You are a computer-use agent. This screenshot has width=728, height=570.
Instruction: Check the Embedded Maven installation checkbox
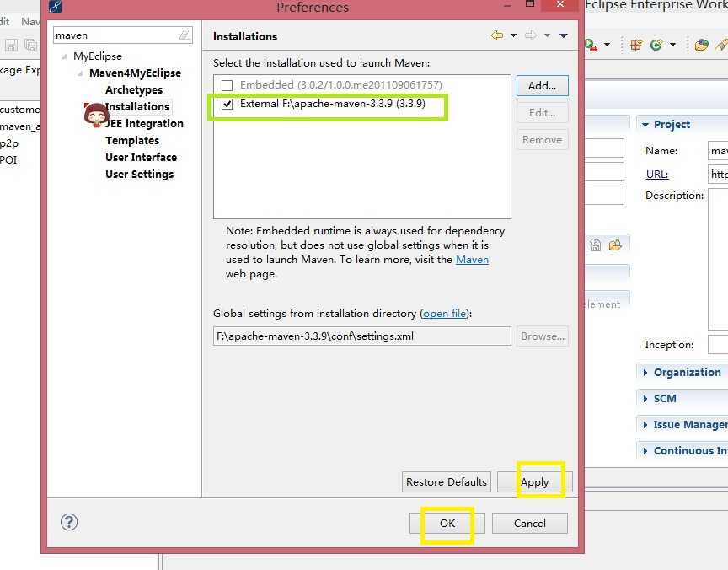coord(227,85)
